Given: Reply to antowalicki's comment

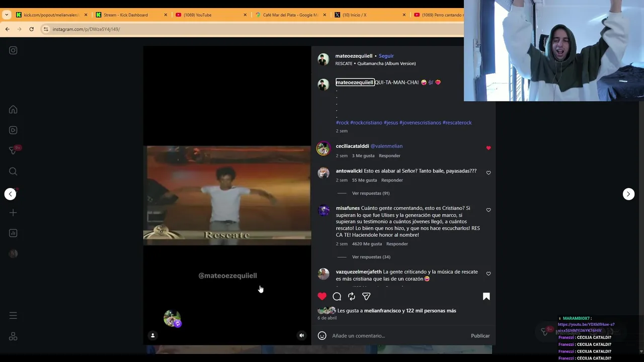Looking at the screenshot, I should (392, 180).
